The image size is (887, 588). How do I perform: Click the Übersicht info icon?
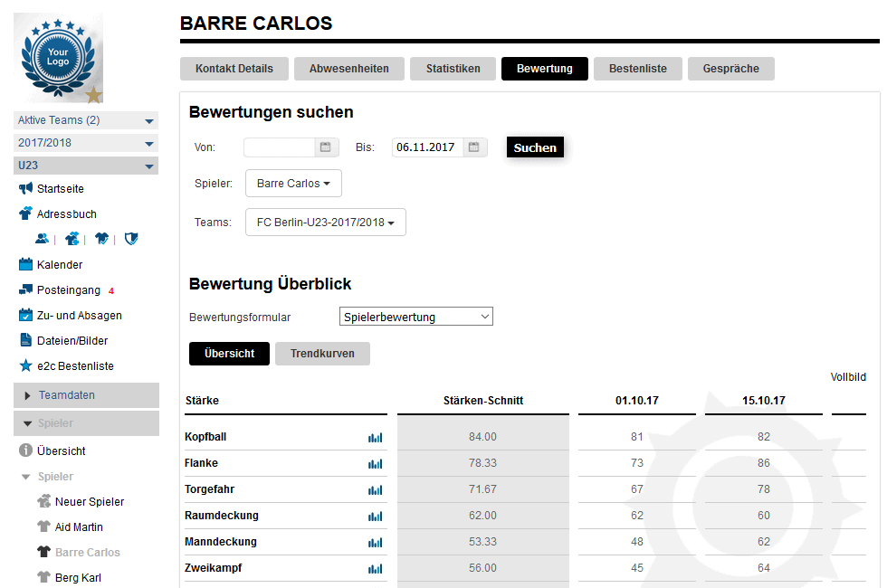[x=25, y=450]
